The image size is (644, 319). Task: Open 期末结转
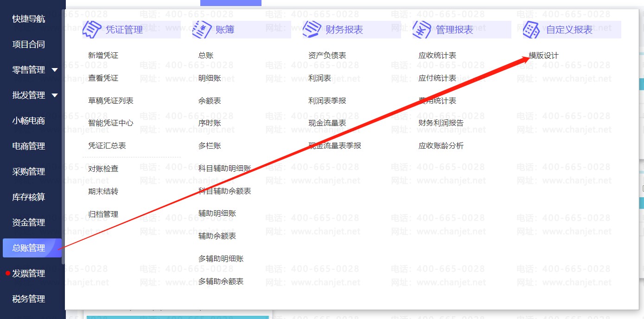(103, 192)
